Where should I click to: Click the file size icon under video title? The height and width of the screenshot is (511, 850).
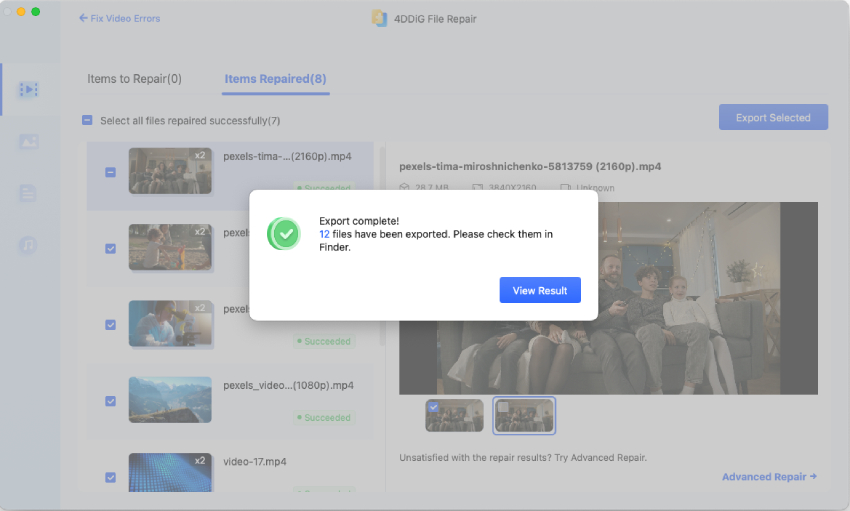pyautogui.click(x=404, y=187)
